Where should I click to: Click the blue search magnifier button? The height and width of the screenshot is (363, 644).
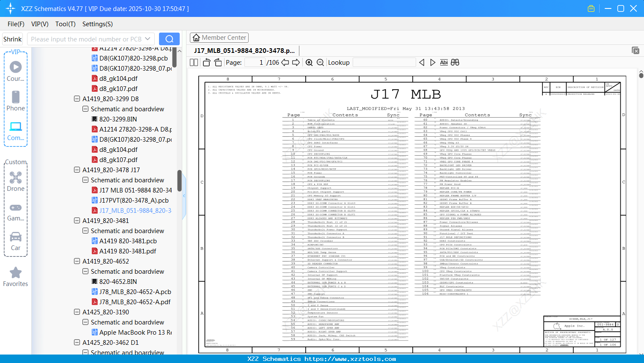(x=169, y=39)
